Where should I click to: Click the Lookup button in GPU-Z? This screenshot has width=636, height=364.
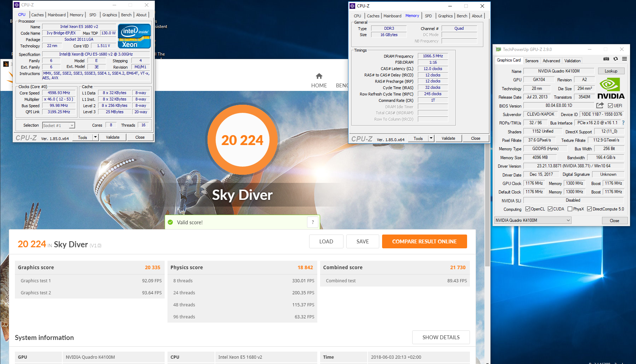coord(611,71)
